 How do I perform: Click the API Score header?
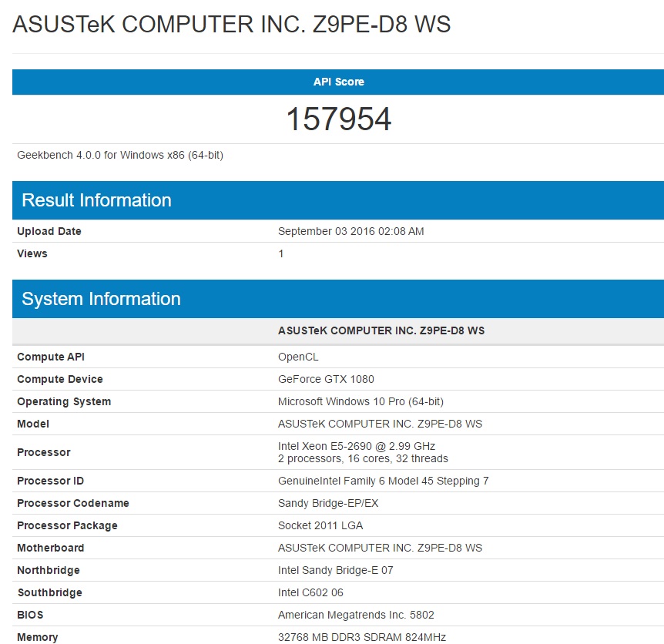tap(338, 82)
